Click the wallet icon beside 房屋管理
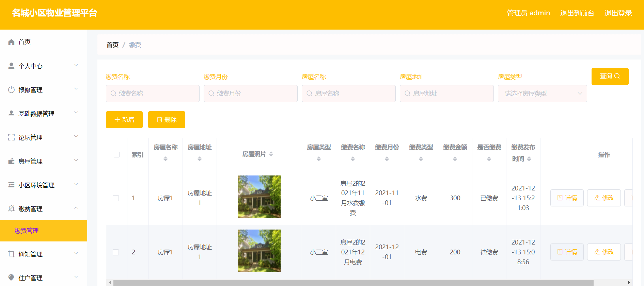The height and width of the screenshot is (286, 644). click(x=11, y=161)
